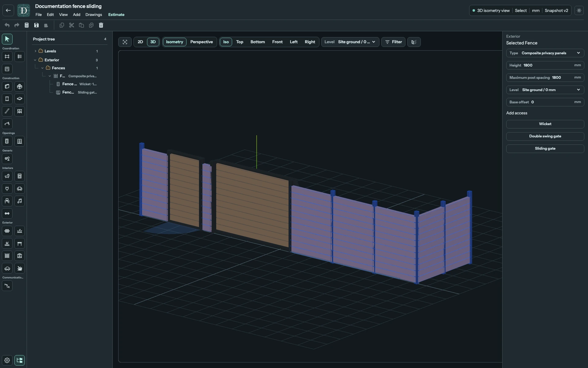This screenshot has height=368, width=588.
Task: Toggle the project tree panel icon
Action: (x=20, y=360)
